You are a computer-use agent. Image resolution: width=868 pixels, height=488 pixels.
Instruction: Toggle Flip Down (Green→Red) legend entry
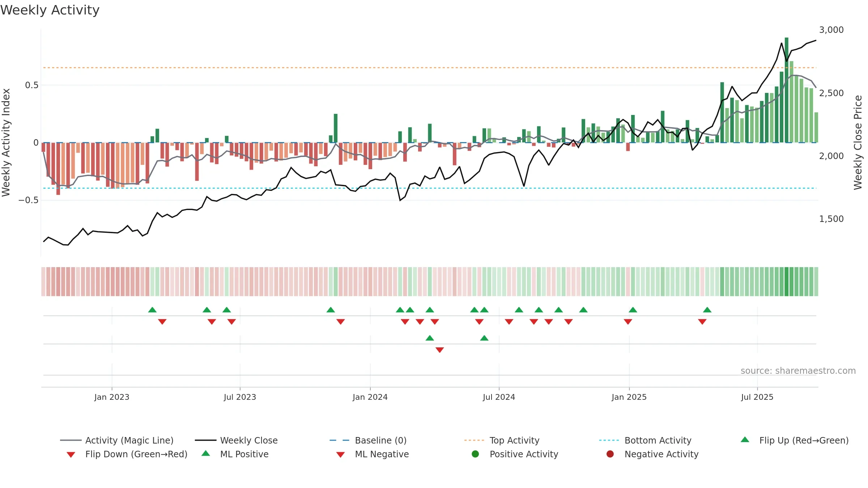coord(127,454)
